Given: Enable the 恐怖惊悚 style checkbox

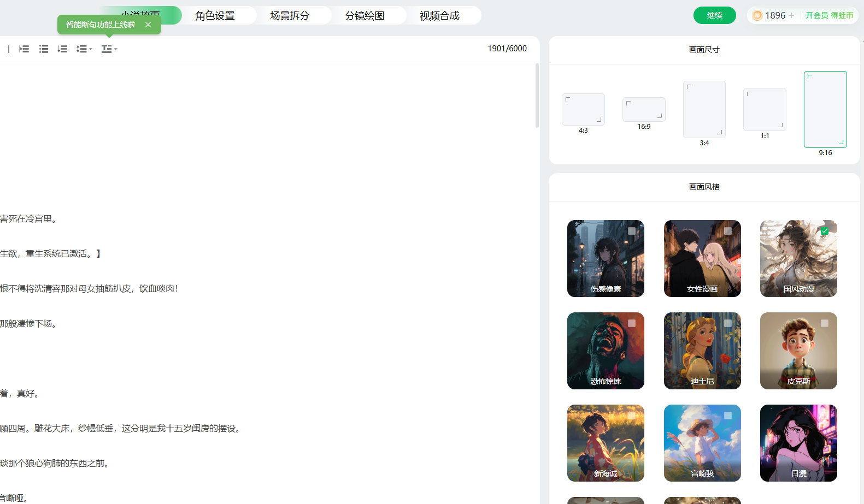Looking at the screenshot, I should 632,323.
